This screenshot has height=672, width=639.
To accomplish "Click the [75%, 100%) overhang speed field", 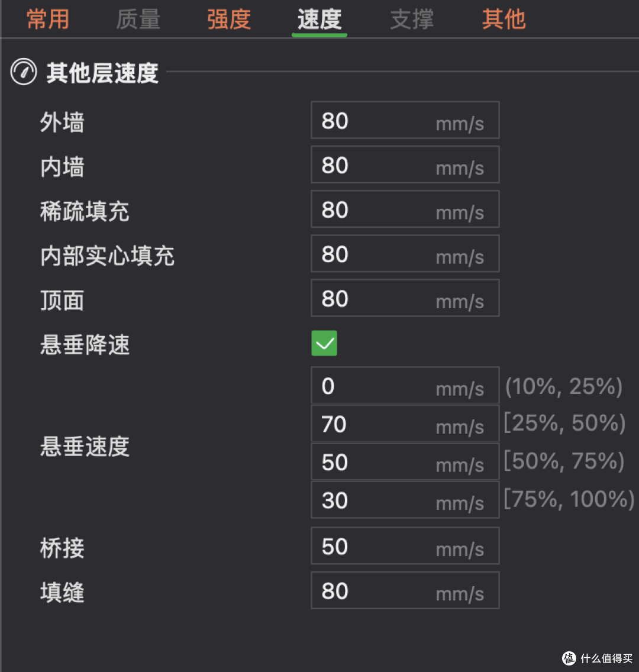I will click(405, 500).
